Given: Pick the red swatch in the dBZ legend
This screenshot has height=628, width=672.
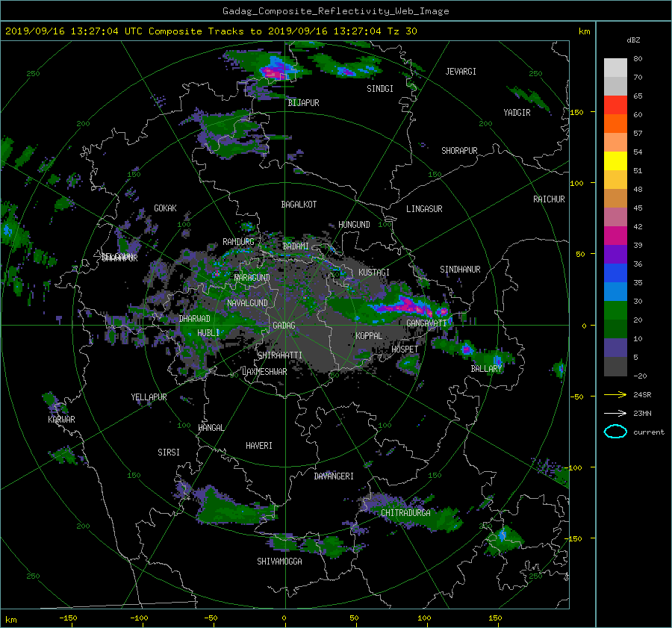Looking at the screenshot, I should coord(615,105).
